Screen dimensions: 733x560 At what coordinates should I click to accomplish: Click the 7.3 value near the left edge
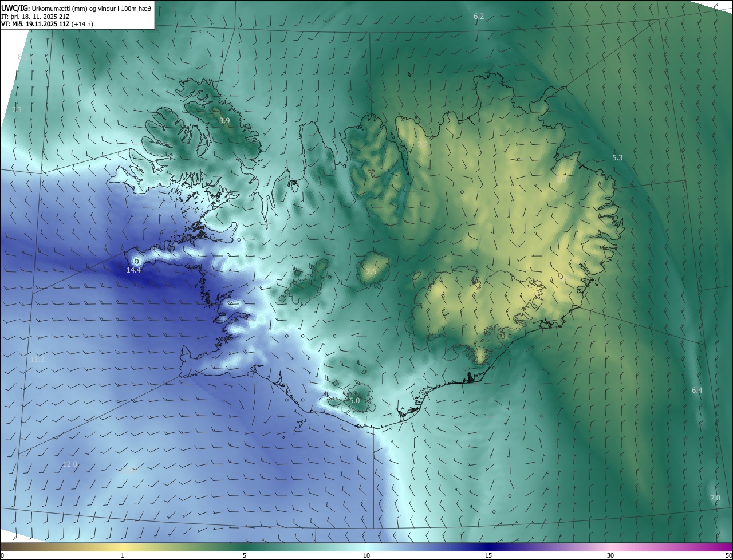click(17, 109)
